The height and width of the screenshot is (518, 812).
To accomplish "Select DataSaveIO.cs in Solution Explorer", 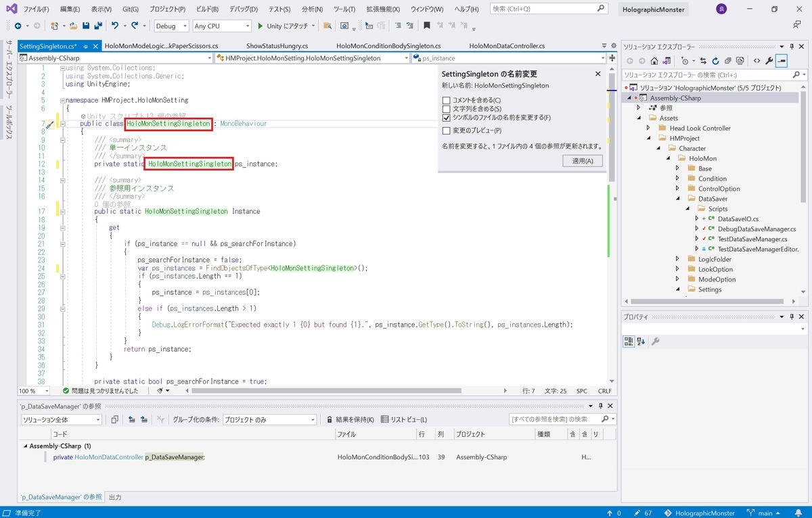I will [738, 219].
